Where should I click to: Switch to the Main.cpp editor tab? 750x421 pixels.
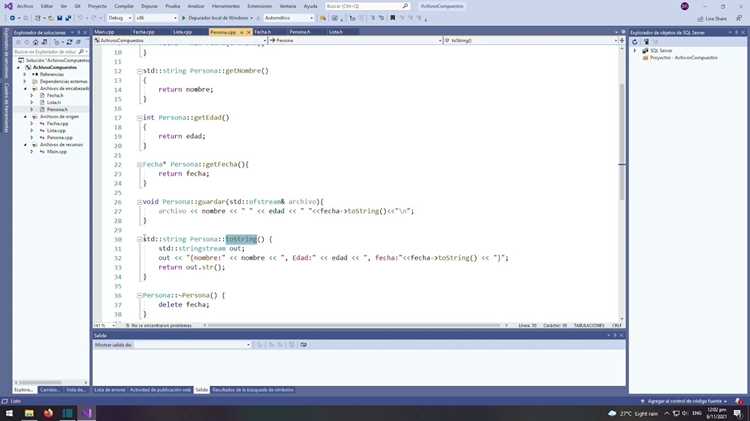pyautogui.click(x=105, y=32)
